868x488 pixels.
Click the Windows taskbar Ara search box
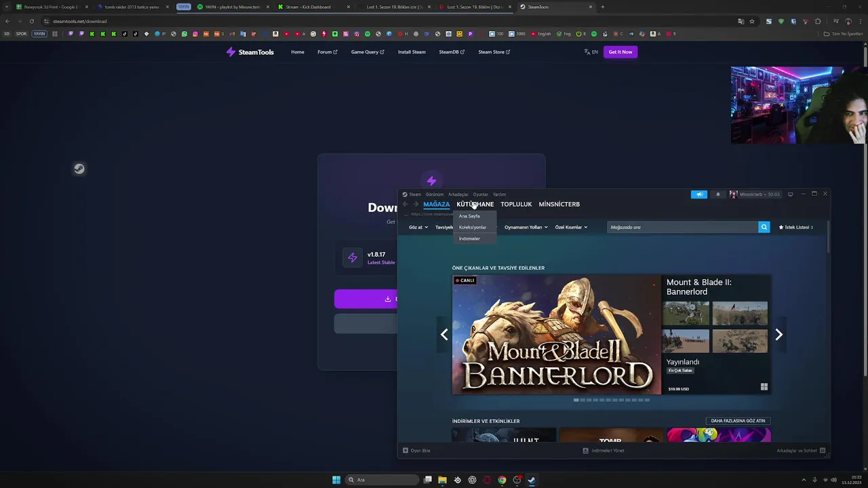coord(381,480)
